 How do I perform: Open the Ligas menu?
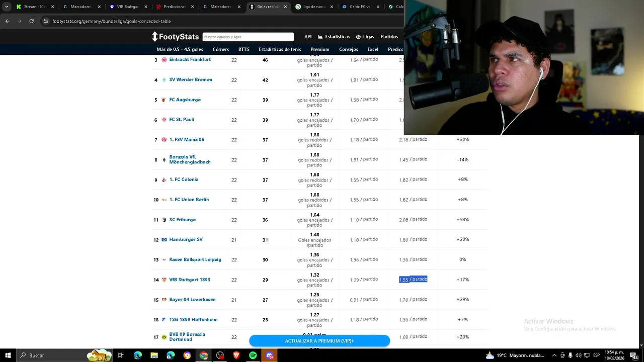click(365, 37)
